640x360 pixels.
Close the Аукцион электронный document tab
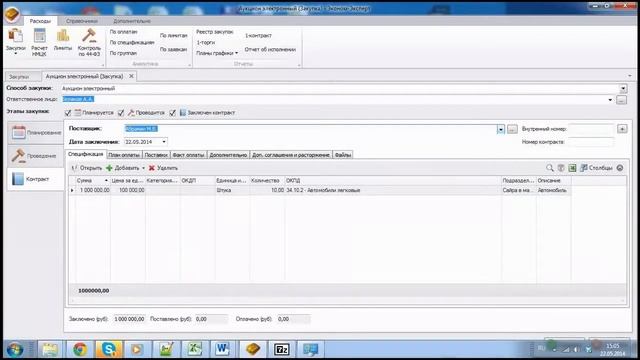[131, 76]
